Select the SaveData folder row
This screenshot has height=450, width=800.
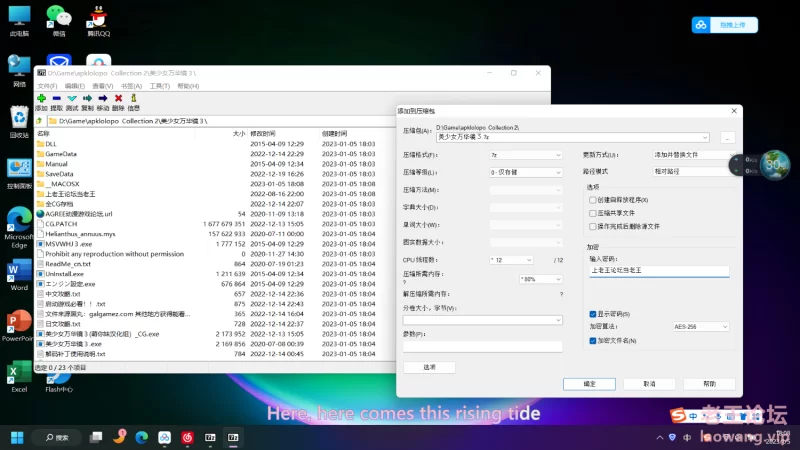pos(216,174)
